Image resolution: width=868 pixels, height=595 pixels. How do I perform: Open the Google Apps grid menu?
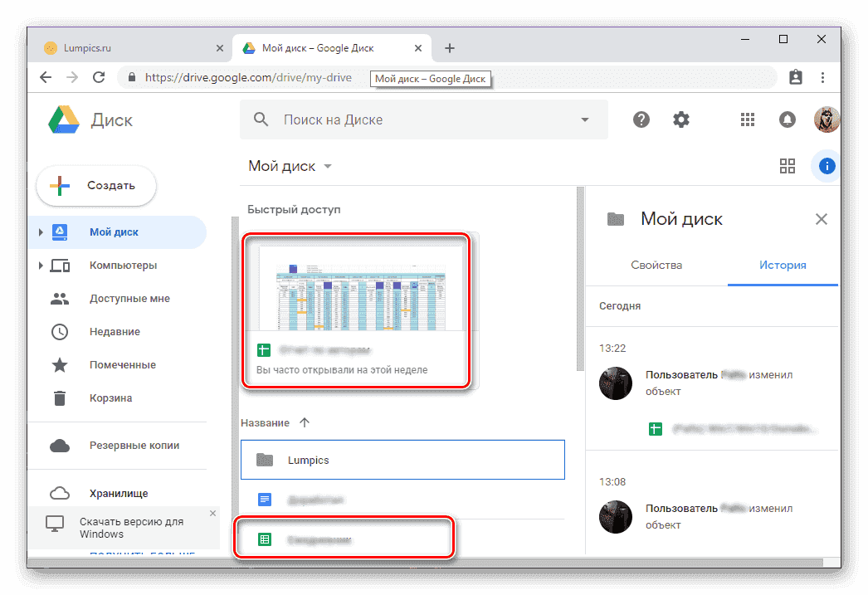pyautogui.click(x=747, y=119)
